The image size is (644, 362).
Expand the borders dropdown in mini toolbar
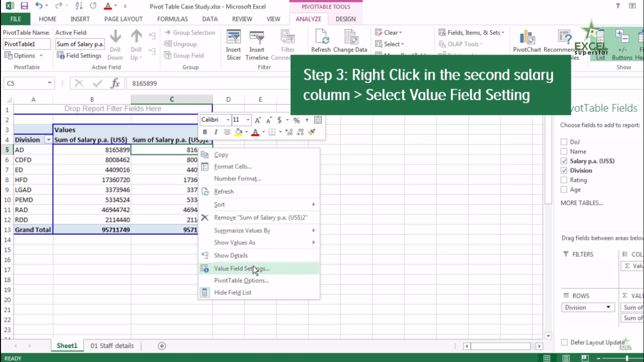click(280, 132)
